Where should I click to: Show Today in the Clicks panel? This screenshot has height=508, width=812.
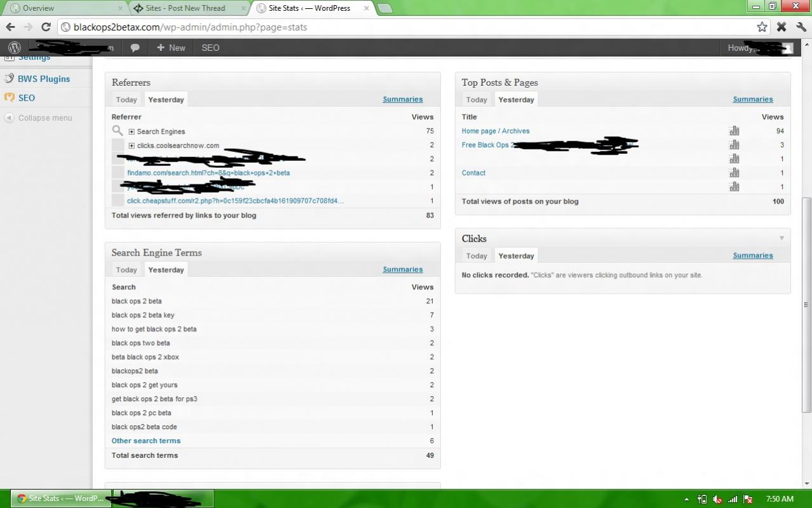pyautogui.click(x=477, y=256)
